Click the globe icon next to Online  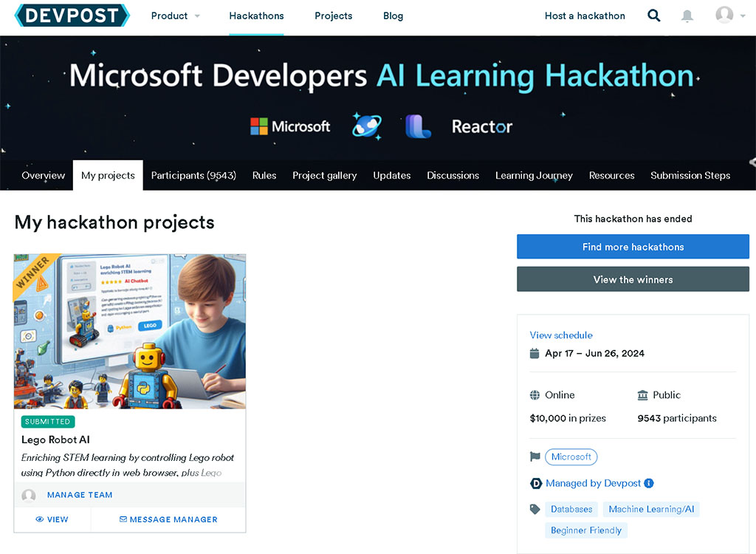click(x=535, y=395)
